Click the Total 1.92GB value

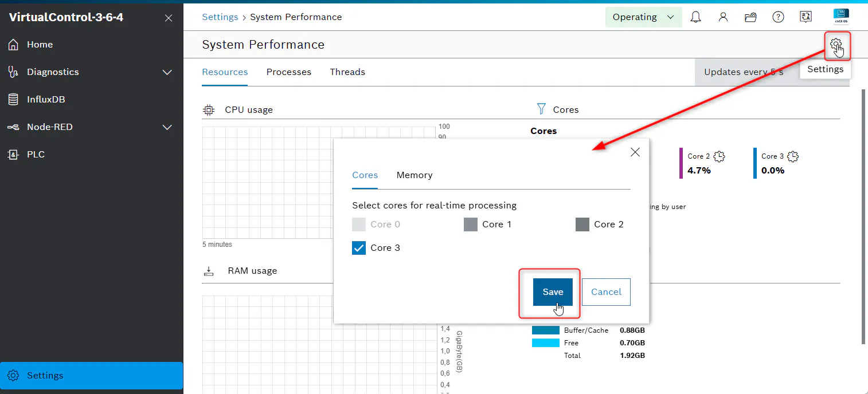[632, 356]
